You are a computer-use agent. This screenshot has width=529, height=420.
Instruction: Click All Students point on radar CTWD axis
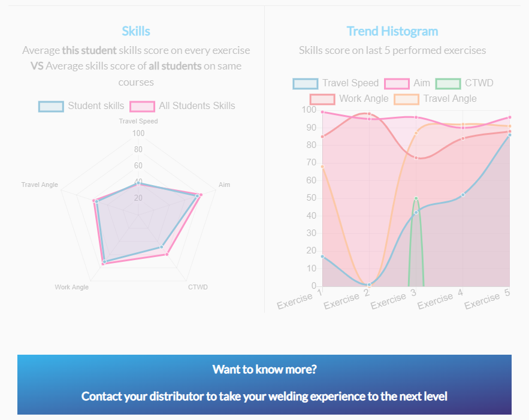(x=167, y=255)
